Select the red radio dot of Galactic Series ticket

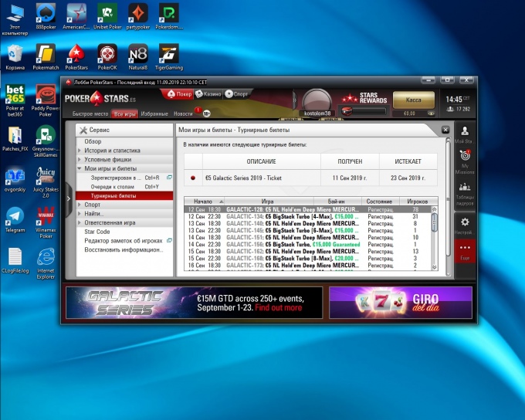tap(193, 178)
